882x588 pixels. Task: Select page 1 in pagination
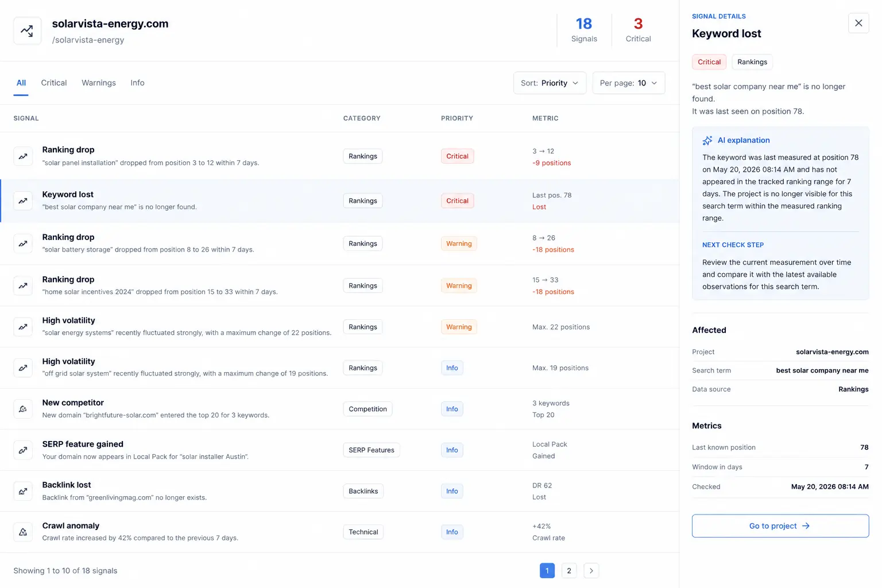547,570
